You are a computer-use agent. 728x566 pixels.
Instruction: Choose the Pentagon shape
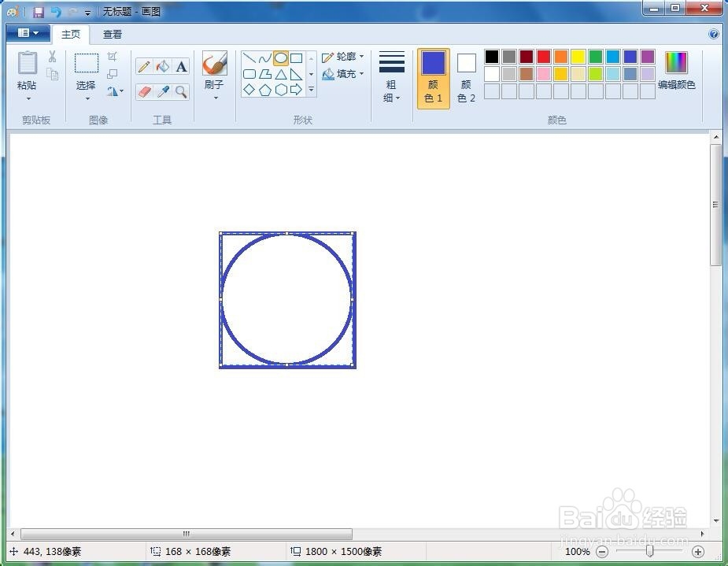pos(265,90)
